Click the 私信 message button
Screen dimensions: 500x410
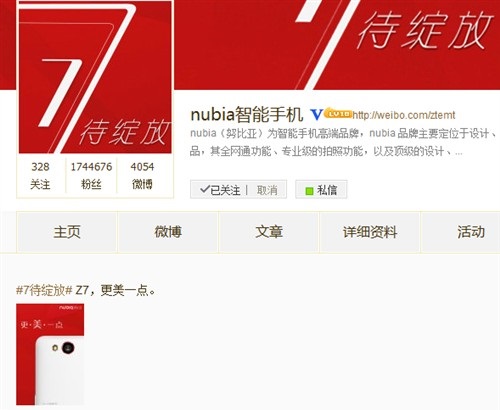click(x=321, y=190)
